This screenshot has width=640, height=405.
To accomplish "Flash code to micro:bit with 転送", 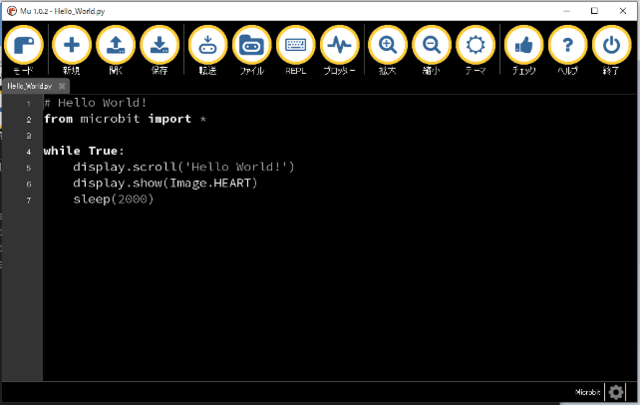I will click(208, 46).
